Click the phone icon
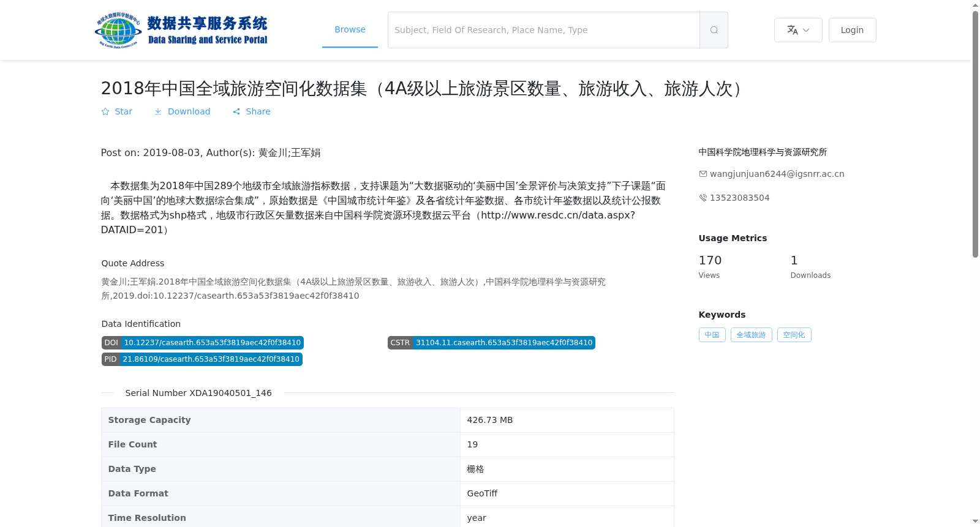The image size is (980, 527). pos(703,198)
